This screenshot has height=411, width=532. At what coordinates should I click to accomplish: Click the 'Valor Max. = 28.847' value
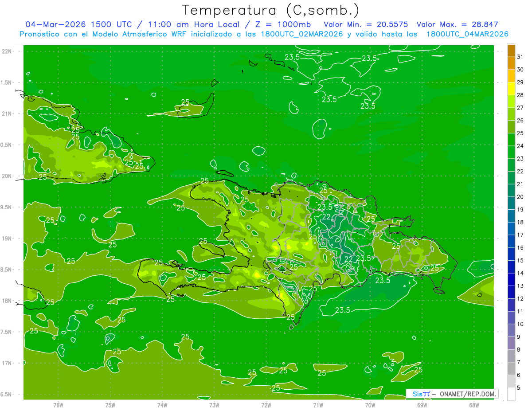tap(457, 24)
